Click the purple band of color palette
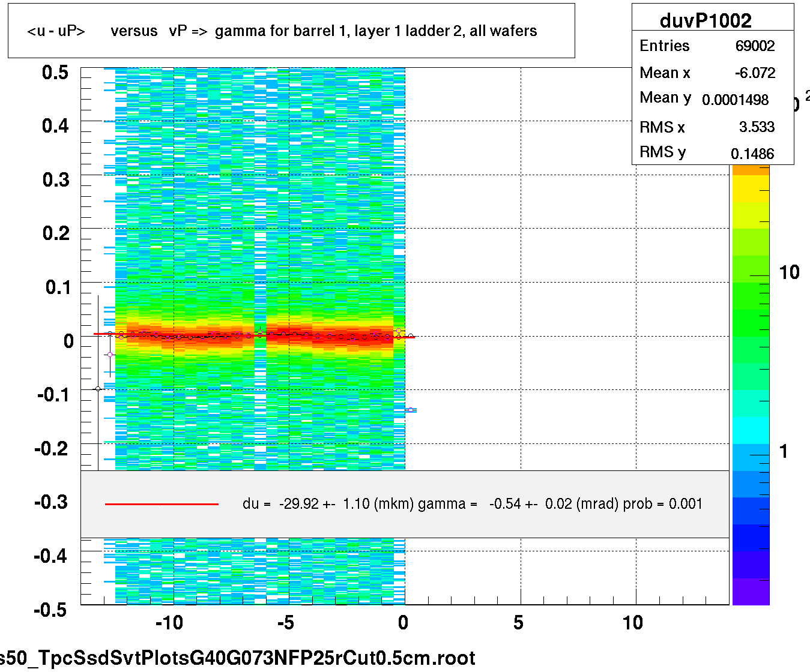 (x=751, y=592)
